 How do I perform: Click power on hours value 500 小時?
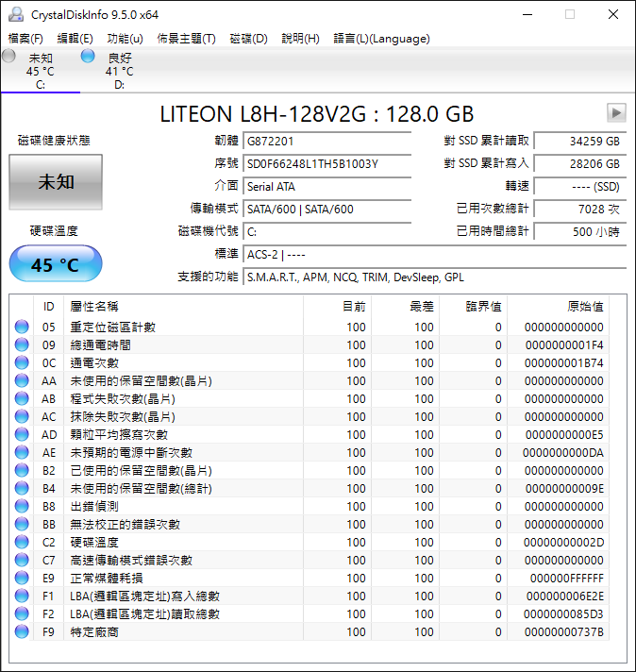pyautogui.click(x=580, y=232)
